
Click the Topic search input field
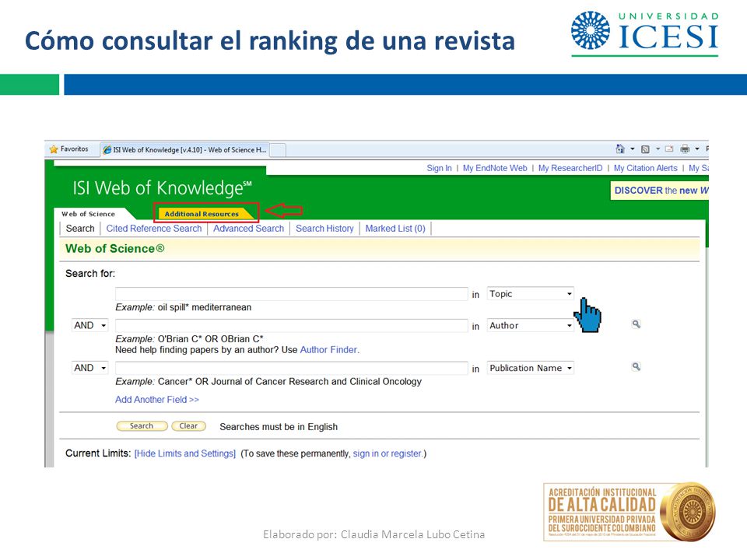click(292, 294)
